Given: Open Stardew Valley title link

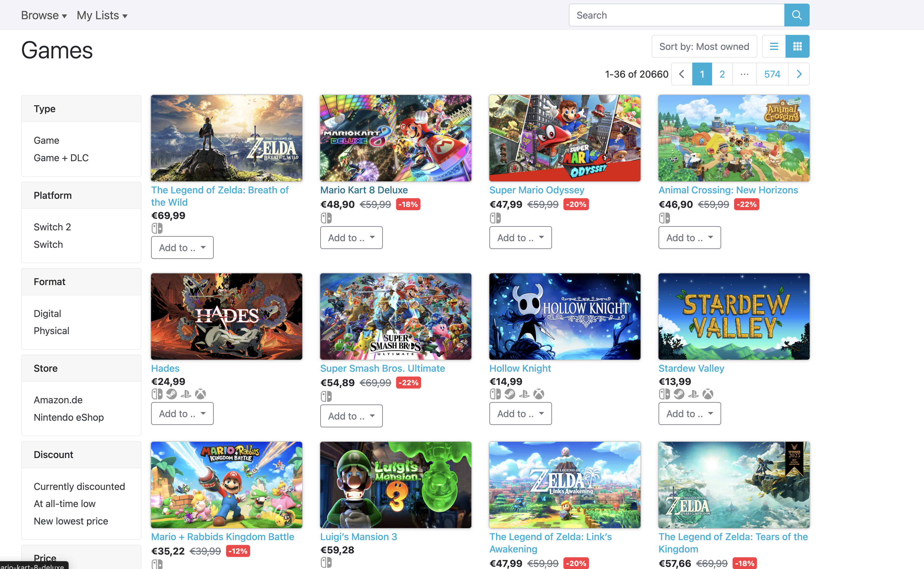Looking at the screenshot, I should (x=691, y=368).
